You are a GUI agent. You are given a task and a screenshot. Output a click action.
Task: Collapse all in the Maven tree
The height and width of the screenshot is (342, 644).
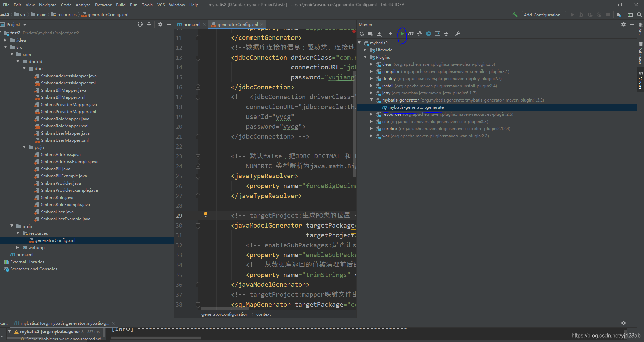click(x=446, y=34)
